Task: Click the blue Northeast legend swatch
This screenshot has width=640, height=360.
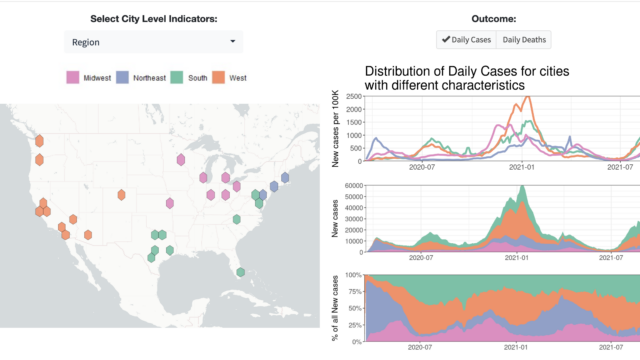Action: coord(122,78)
